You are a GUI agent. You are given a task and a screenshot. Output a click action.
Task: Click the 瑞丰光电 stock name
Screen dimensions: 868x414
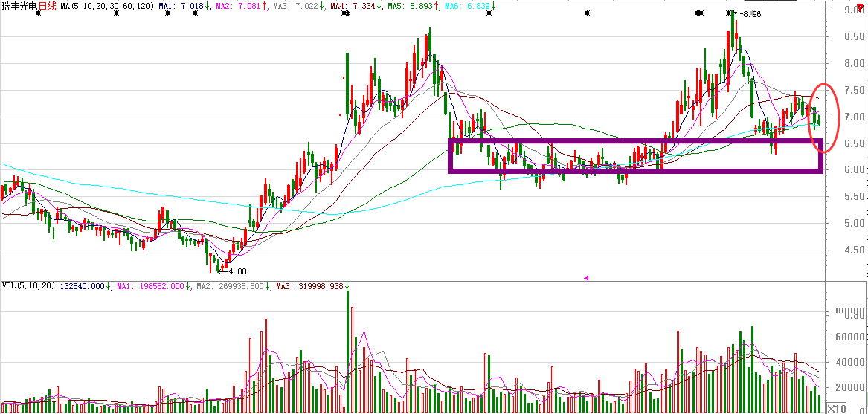[x=19, y=6]
